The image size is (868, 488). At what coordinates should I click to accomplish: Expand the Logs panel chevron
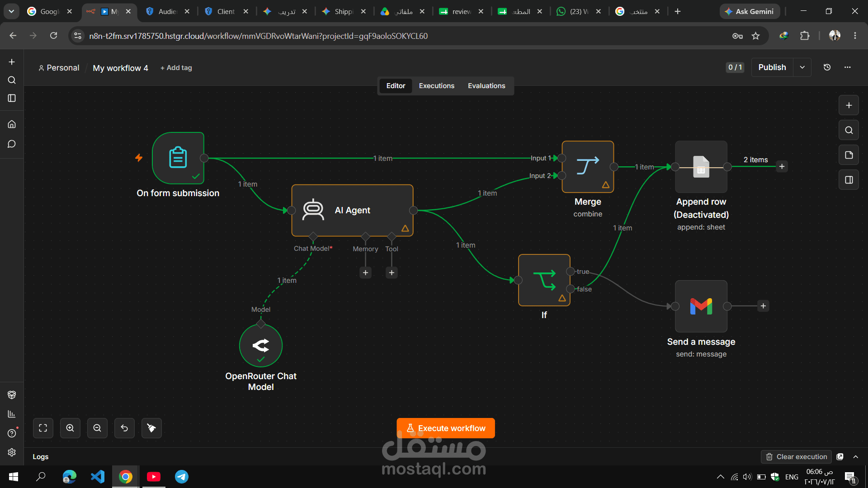[x=856, y=457]
